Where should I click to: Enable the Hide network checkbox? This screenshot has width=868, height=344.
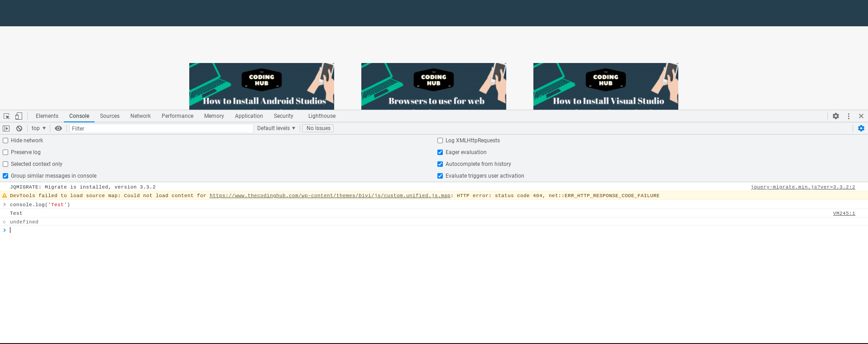pyautogui.click(x=6, y=141)
